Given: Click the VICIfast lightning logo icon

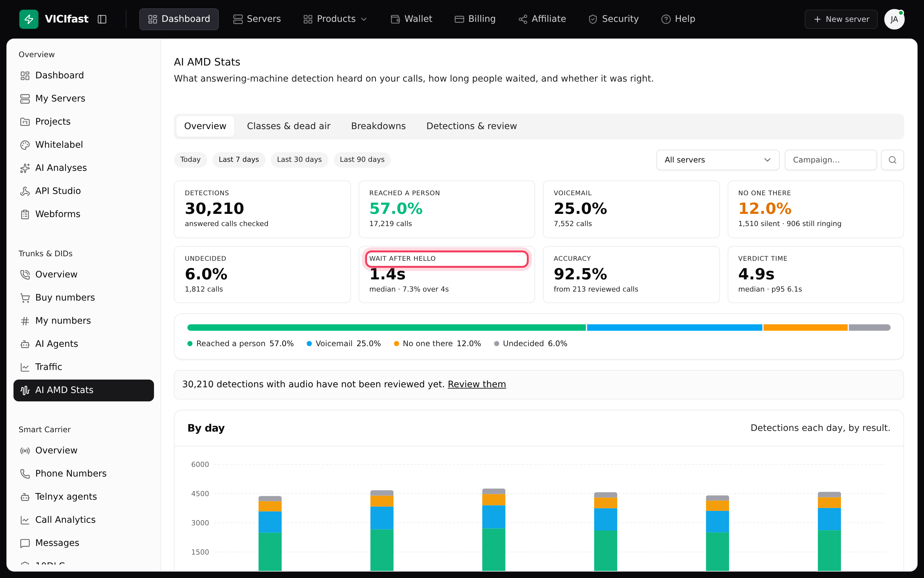Looking at the screenshot, I should pos(29,19).
